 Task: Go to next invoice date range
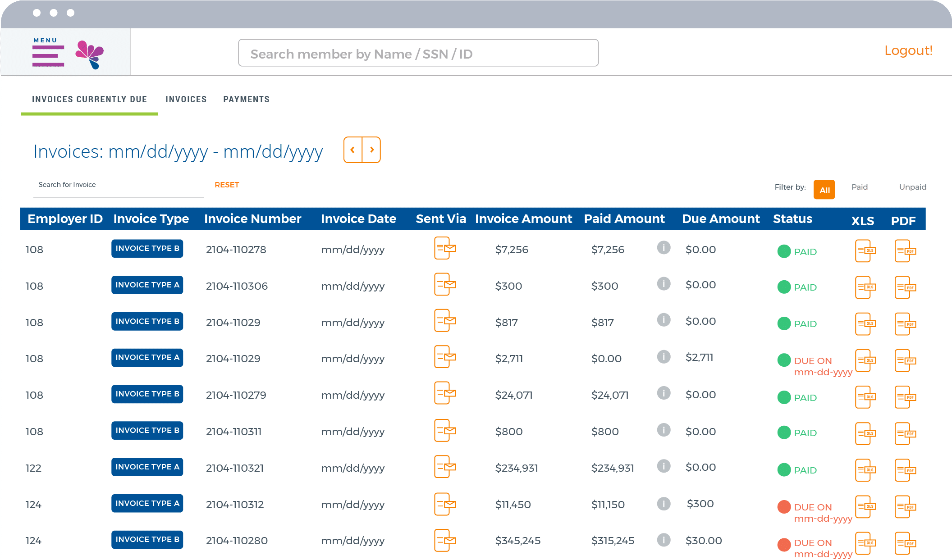(x=372, y=150)
